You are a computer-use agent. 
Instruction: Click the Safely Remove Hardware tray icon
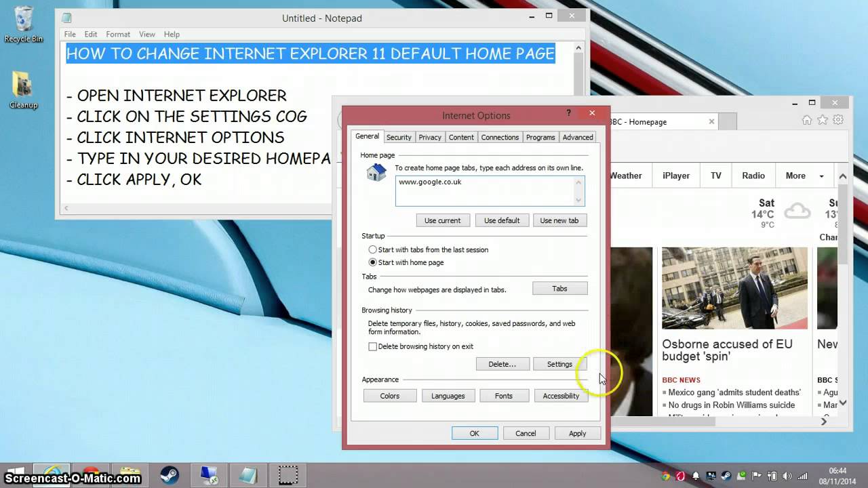coord(742,476)
